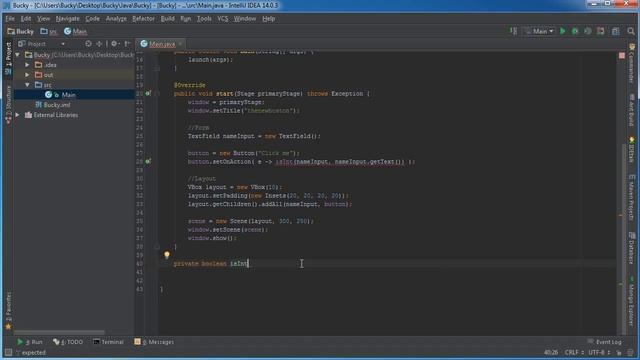Open the CRLF line separator selector
The height and width of the screenshot is (360, 640).
point(574,352)
